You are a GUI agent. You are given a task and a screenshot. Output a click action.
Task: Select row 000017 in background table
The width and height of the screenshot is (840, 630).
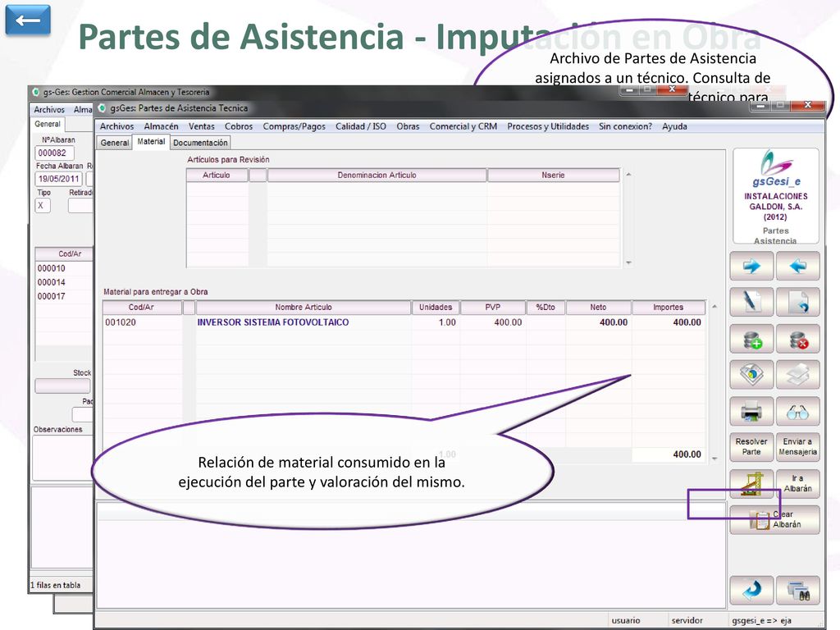point(63,295)
